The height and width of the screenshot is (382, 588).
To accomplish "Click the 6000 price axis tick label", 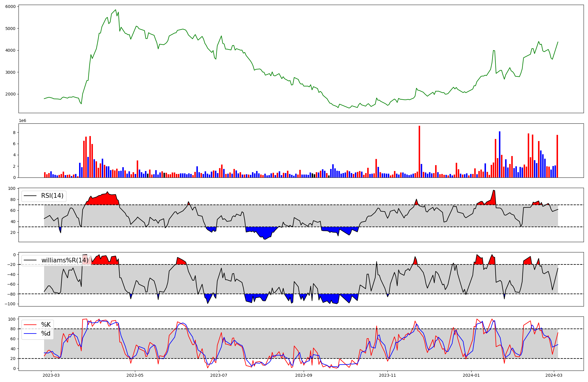I will pos(11,6).
